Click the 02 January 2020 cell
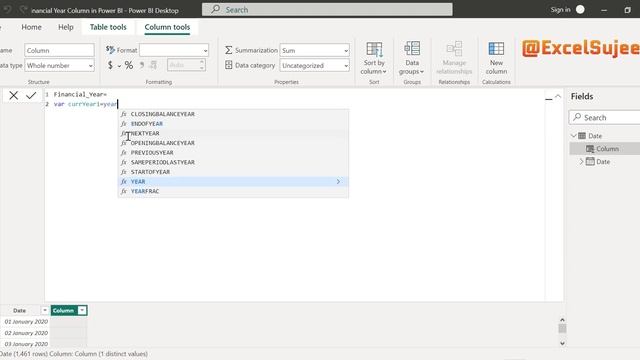 pyautogui.click(x=26, y=333)
